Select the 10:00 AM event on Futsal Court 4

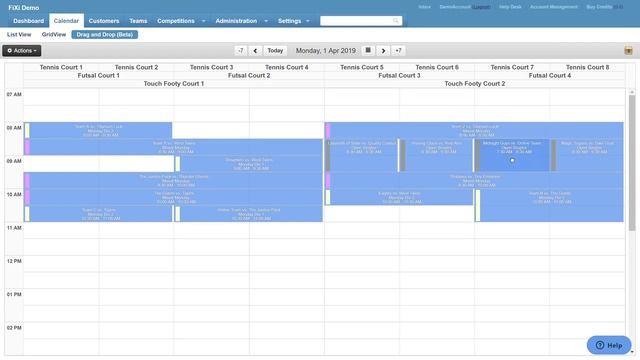pos(549,206)
